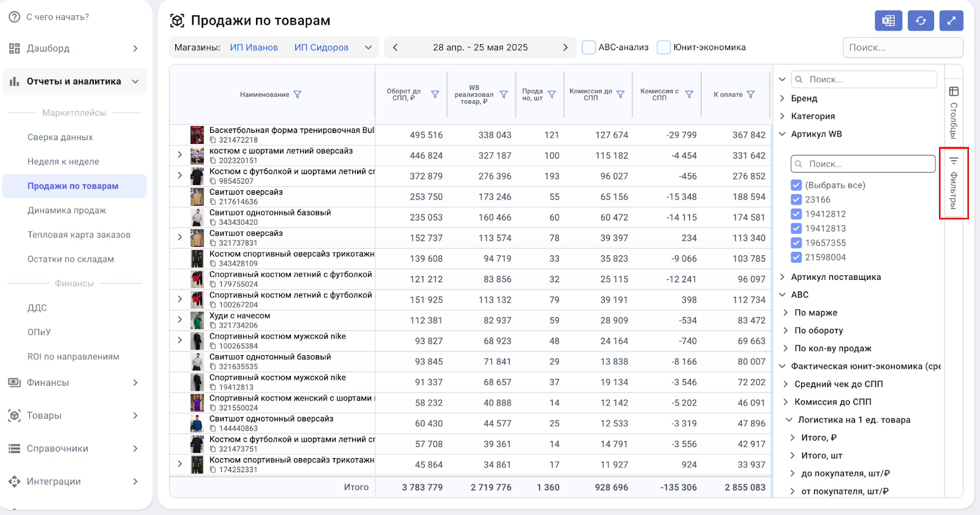Enable the ABC-анализ checkbox
The height and width of the screenshot is (515, 980).
click(589, 48)
